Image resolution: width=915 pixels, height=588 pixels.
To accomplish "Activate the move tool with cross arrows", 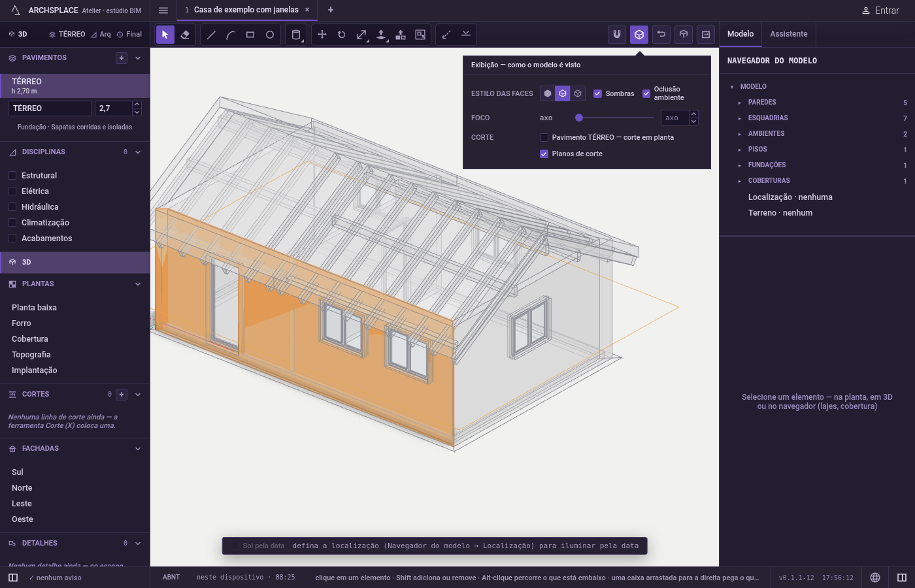I will 322,35.
